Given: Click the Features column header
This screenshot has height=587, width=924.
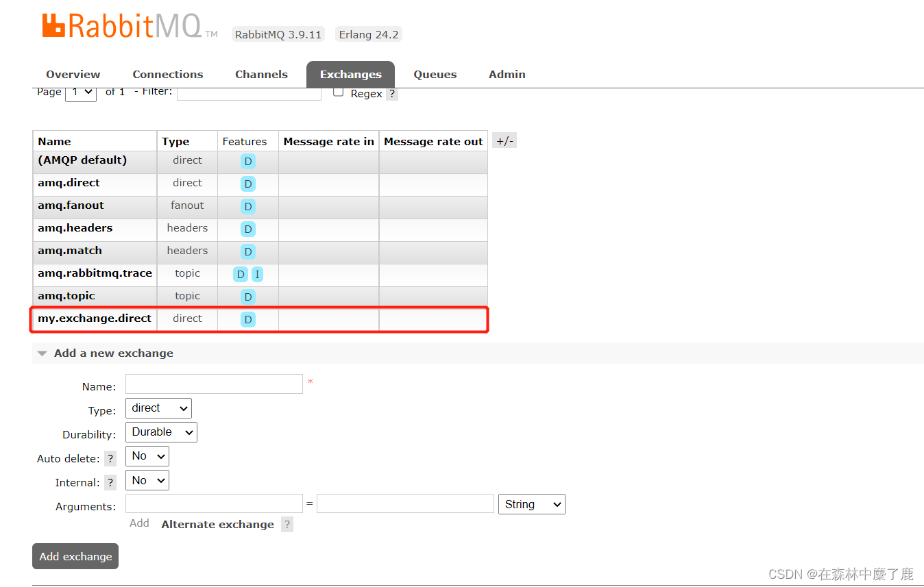Looking at the screenshot, I should pos(245,142).
